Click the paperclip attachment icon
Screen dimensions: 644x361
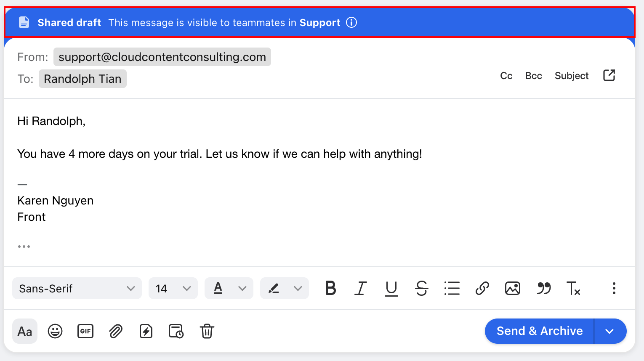point(116,331)
